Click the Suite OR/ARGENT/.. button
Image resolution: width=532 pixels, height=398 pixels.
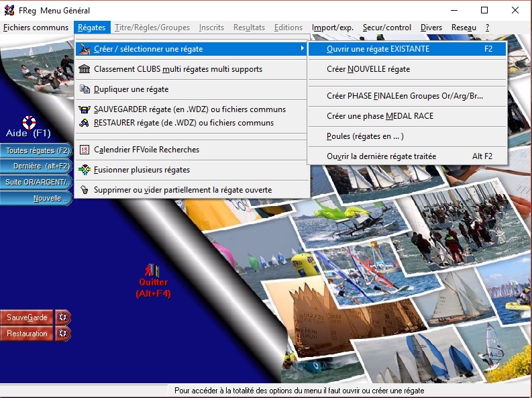[x=36, y=182]
